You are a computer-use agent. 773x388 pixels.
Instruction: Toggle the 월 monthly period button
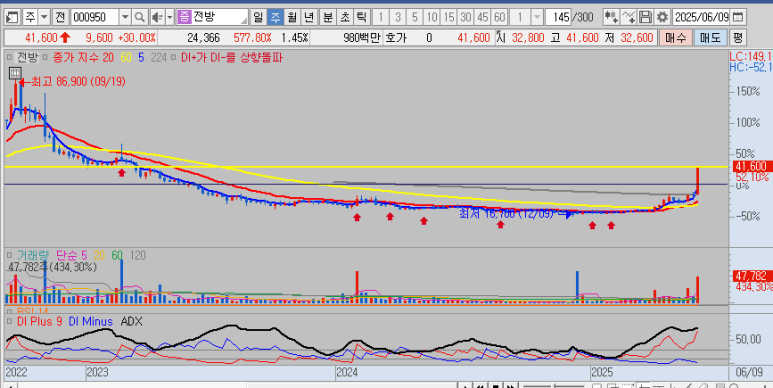point(292,18)
